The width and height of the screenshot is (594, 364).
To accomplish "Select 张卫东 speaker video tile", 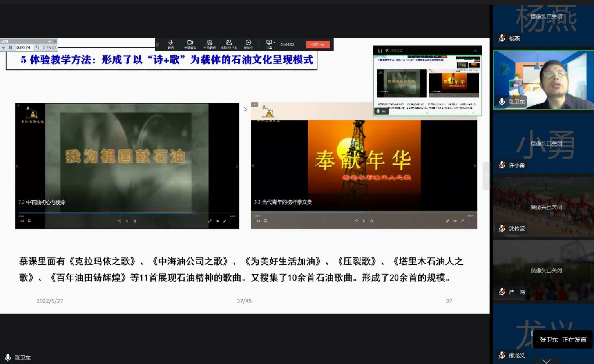I will pos(543,80).
